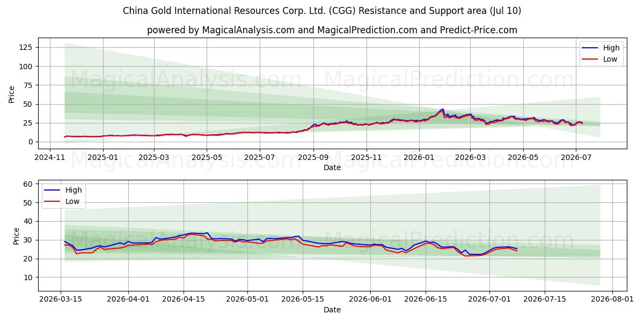Click the 2026-04-01 date label
Image resolution: width=644 pixels, height=322 pixels.
[x=129, y=299]
